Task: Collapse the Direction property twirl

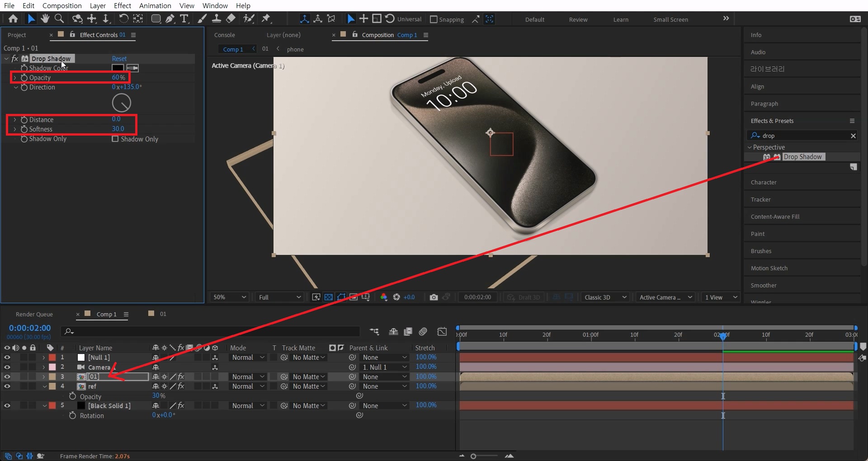Action: point(16,87)
